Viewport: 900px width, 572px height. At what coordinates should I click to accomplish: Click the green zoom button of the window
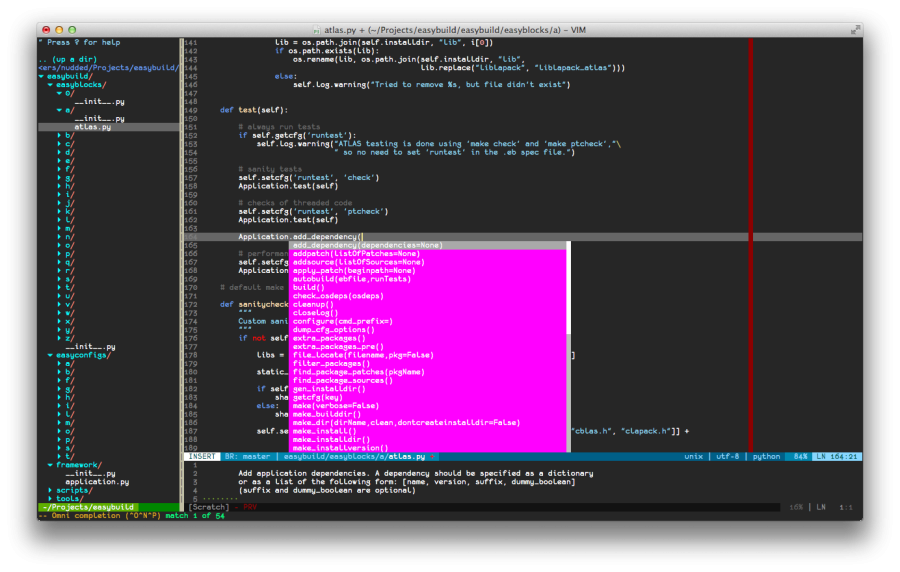pos(73,30)
